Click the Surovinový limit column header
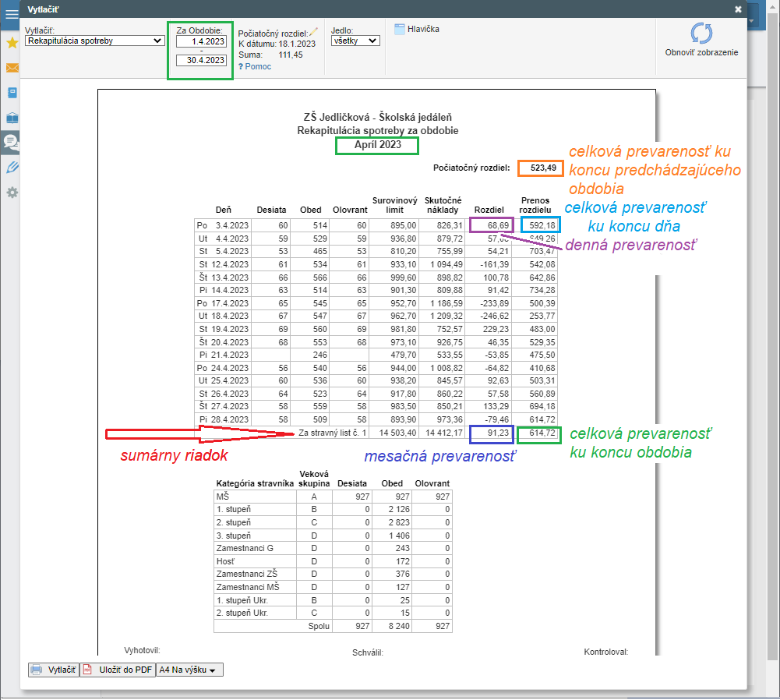Image resolution: width=780 pixels, height=700 pixels. pos(394,205)
